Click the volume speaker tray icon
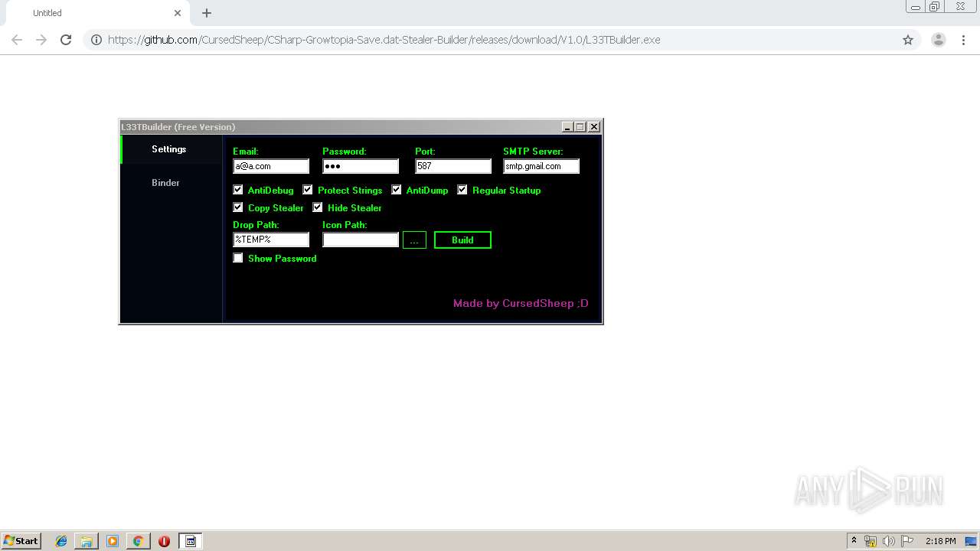The height and width of the screenshot is (551, 980). [889, 541]
